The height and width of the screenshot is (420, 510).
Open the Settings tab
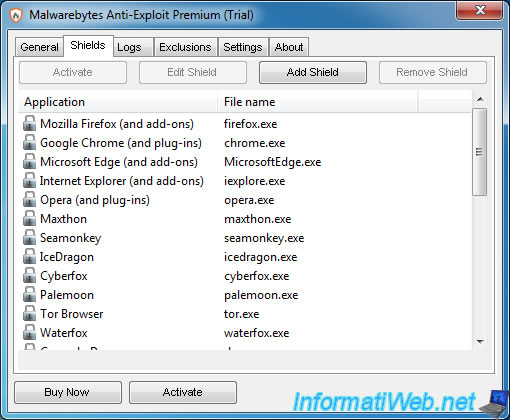243,47
